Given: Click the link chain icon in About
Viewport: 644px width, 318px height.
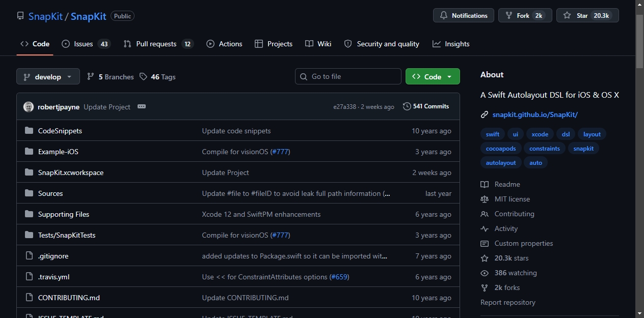Looking at the screenshot, I should (485, 115).
